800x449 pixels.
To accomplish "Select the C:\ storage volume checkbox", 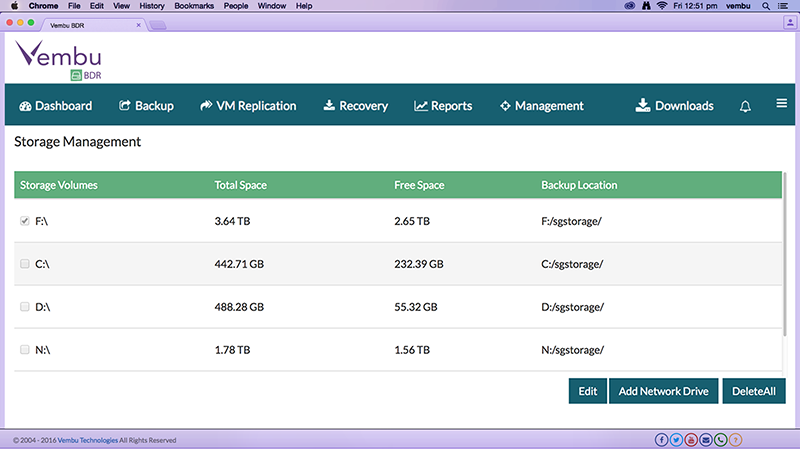I will (x=25, y=264).
